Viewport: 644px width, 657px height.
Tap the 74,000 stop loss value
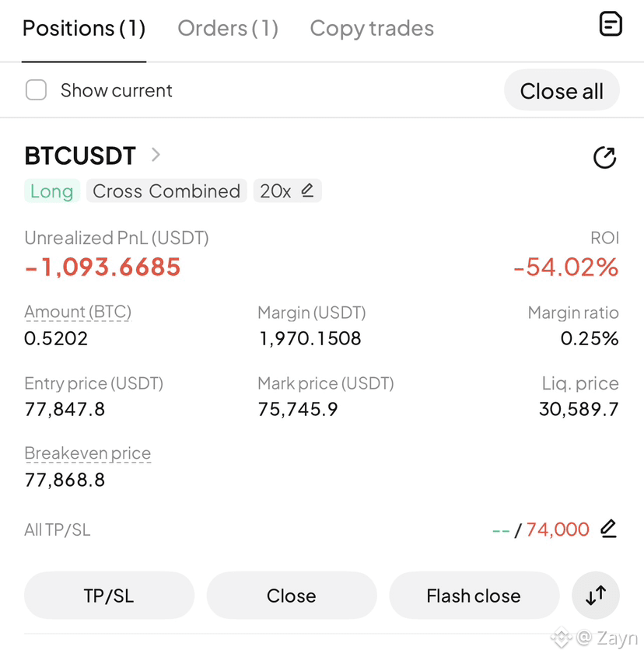[558, 529]
